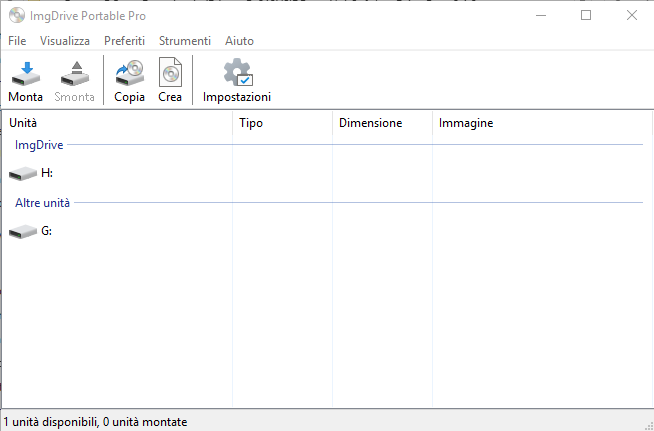654x431 pixels.
Task: Click the ImgDrive disc icon in title bar
Action: [17, 16]
